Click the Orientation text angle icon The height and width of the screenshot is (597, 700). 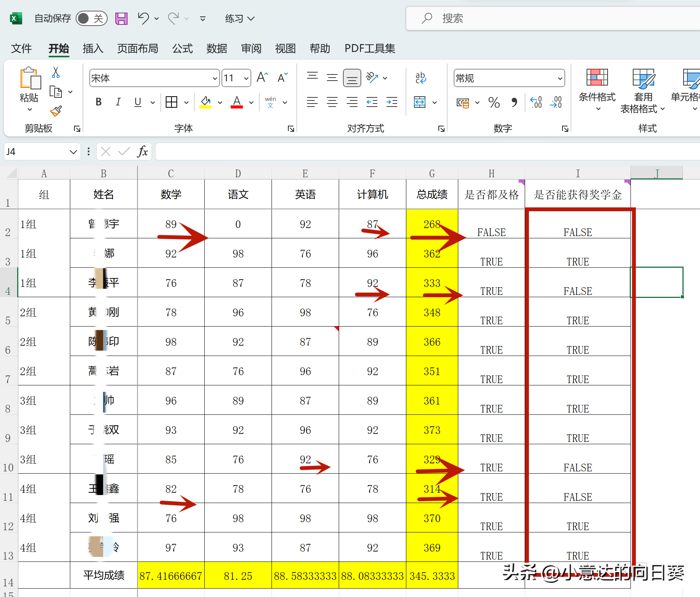tap(372, 78)
